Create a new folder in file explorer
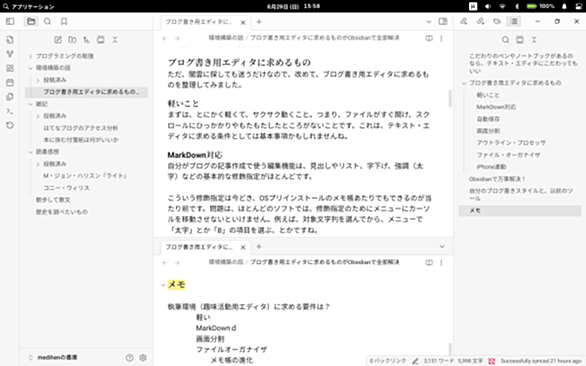 pos(72,40)
